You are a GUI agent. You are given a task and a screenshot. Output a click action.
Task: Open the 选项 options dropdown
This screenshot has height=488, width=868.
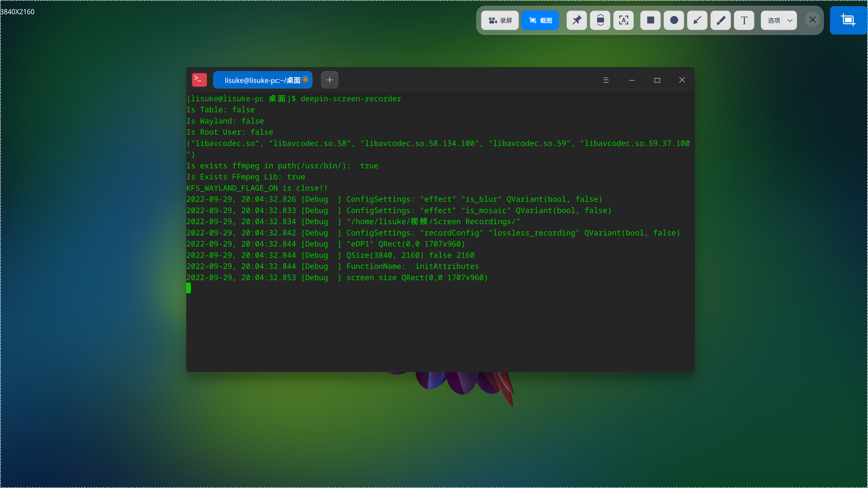[x=778, y=20]
